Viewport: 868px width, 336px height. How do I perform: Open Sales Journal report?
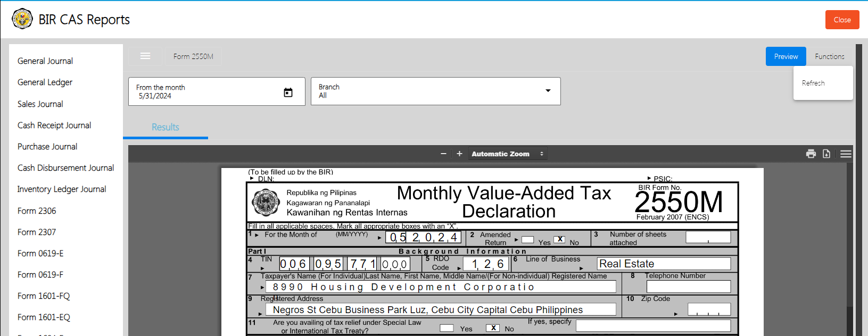point(40,104)
